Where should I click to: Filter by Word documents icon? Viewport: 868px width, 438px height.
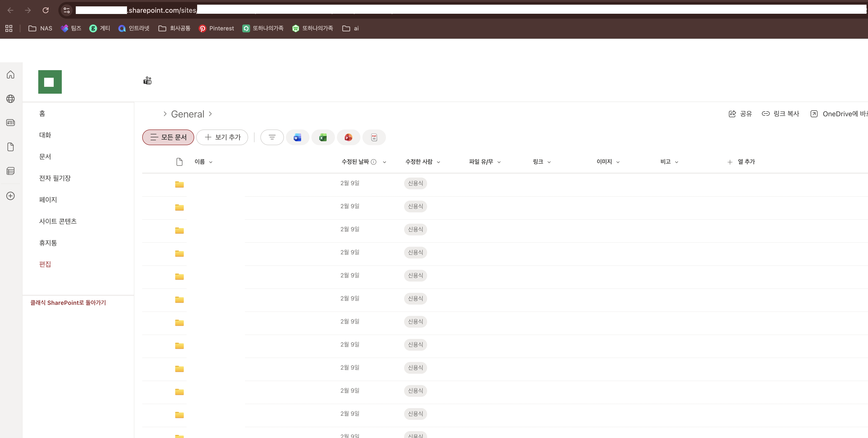(x=297, y=137)
